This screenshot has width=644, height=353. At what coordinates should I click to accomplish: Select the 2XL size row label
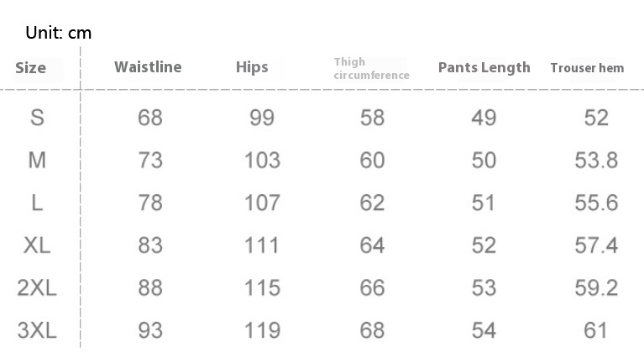click(37, 287)
